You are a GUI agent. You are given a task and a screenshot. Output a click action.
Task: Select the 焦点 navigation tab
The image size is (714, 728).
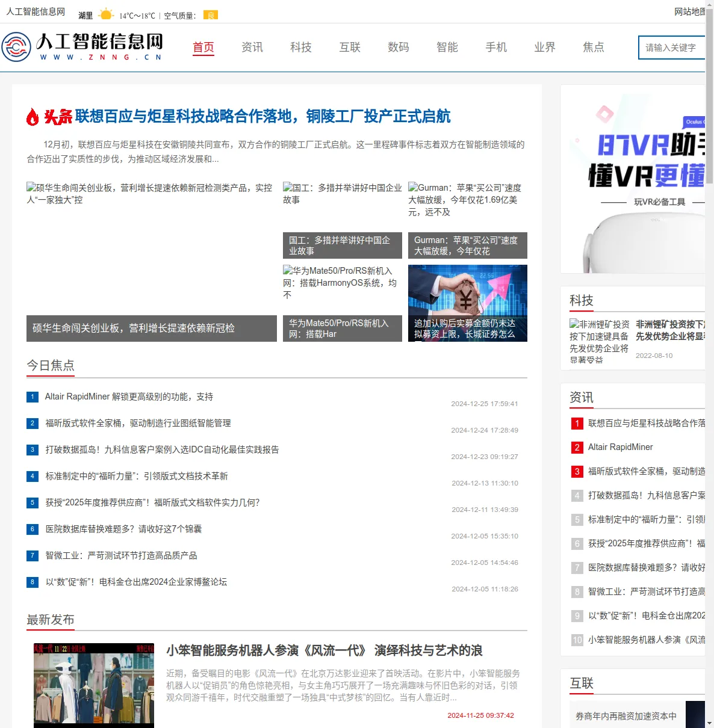pos(594,47)
